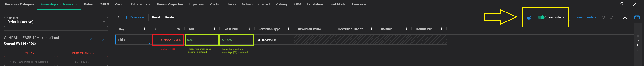The width and height of the screenshot is (644, 66).
Task: Open the help question mark icon
Action: point(622,4)
